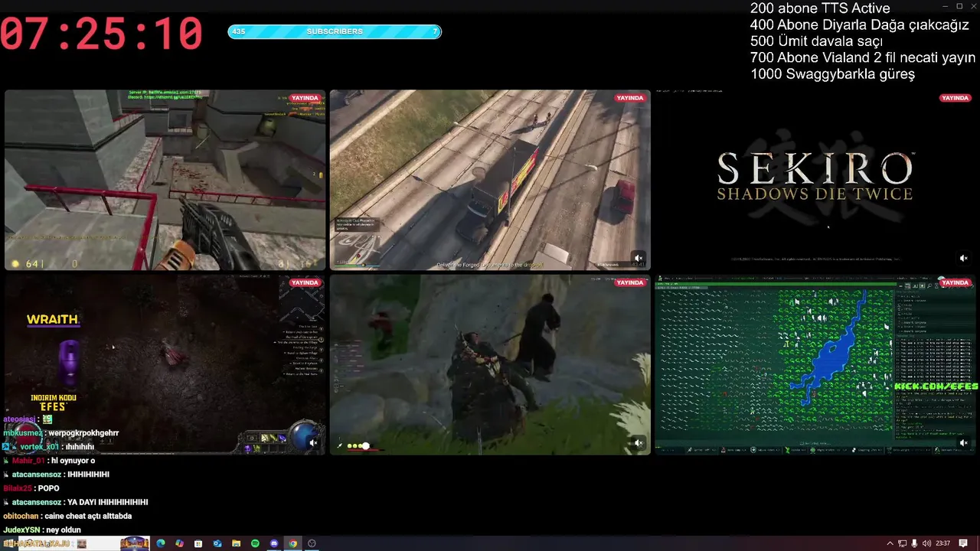Click '500 Ümit davala saçı' goal text
The width and height of the screenshot is (980, 551).
pos(816,41)
